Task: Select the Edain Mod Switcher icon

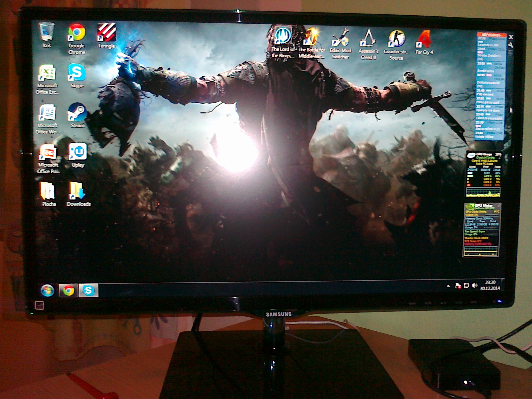Action: (x=340, y=38)
